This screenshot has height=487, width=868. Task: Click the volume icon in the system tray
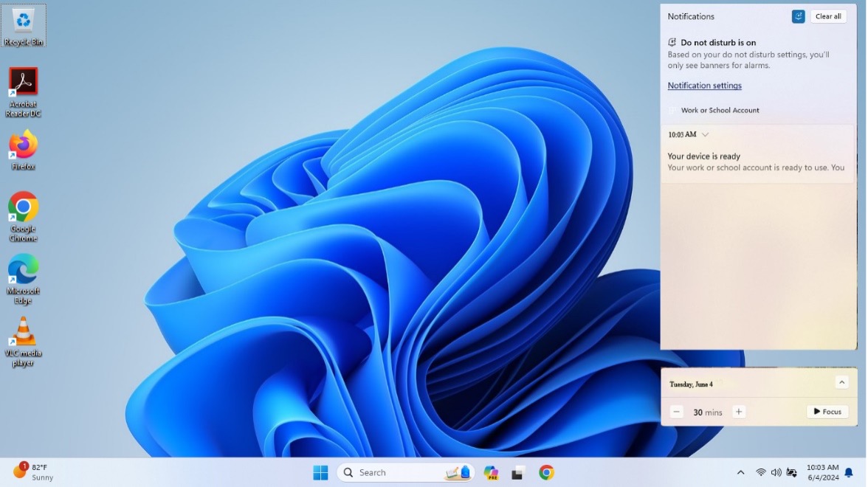(x=776, y=472)
